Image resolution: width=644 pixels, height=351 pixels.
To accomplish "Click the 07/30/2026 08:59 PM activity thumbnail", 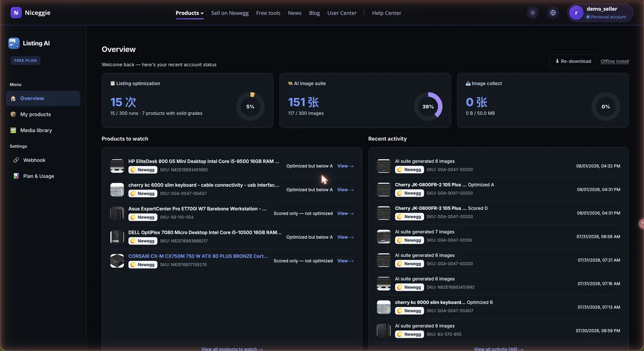I will click(384, 330).
